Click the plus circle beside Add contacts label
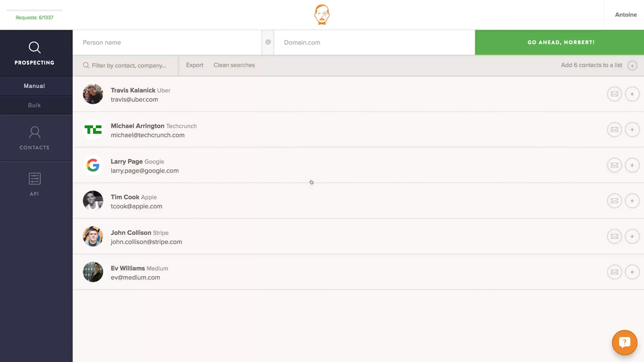The height and width of the screenshot is (362, 644). pos(633,65)
